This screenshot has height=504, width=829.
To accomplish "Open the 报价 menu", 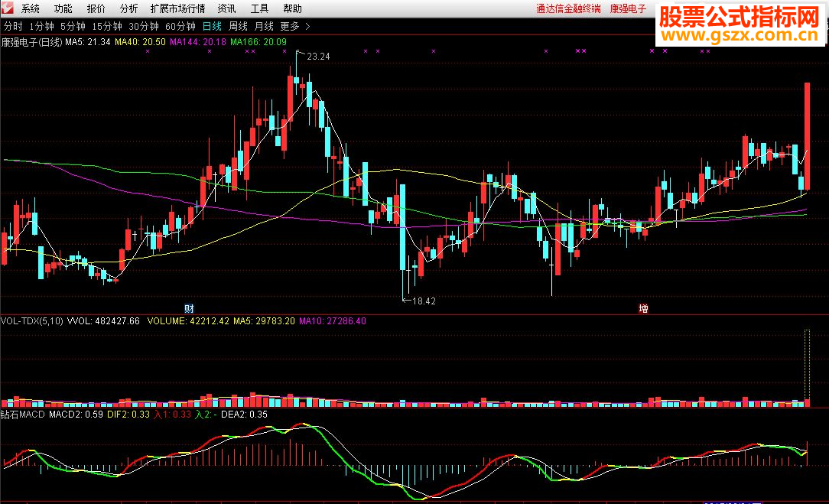I will pyautogui.click(x=96, y=8).
